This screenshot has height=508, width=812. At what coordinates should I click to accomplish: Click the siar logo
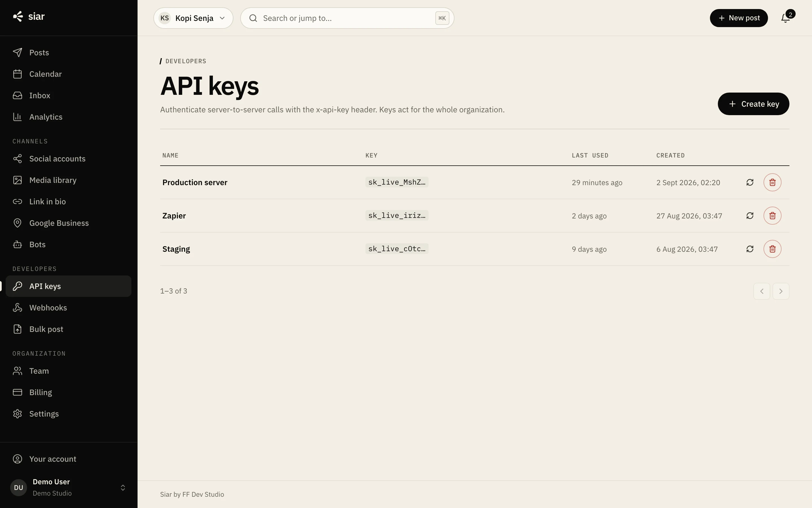click(x=29, y=16)
